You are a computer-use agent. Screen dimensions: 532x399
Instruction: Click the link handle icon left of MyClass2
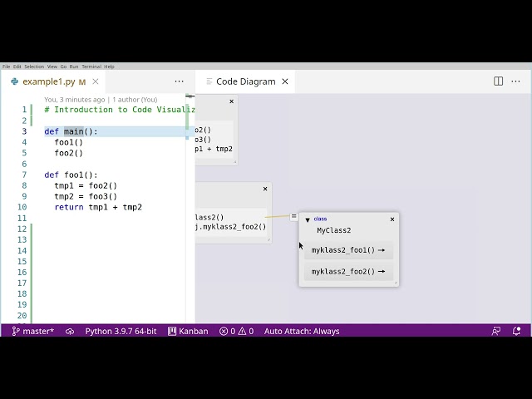293,216
